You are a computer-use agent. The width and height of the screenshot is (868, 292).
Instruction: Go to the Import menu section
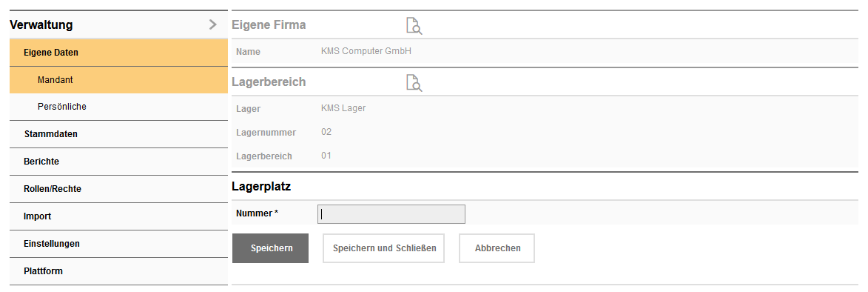click(x=118, y=216)
